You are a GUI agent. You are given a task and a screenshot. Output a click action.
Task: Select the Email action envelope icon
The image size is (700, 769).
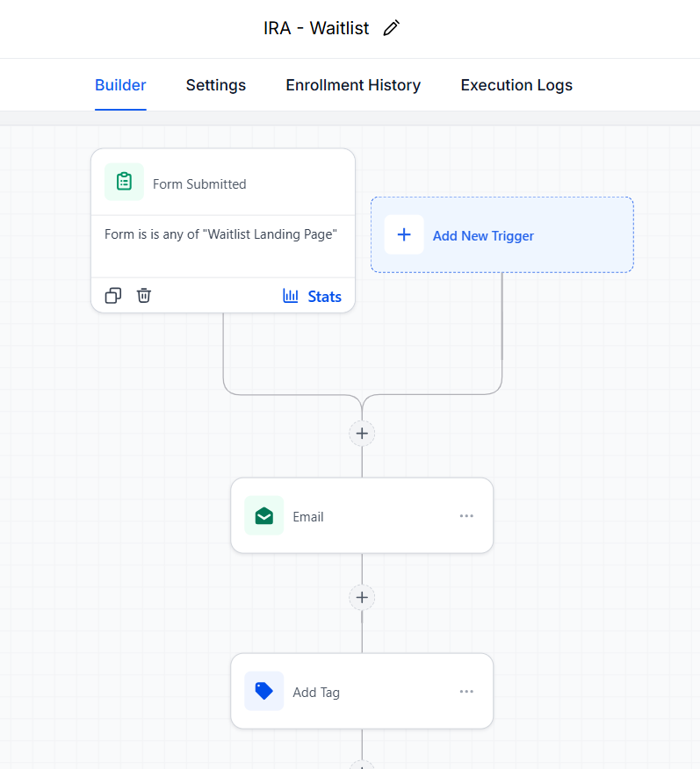tap(263, 515)
